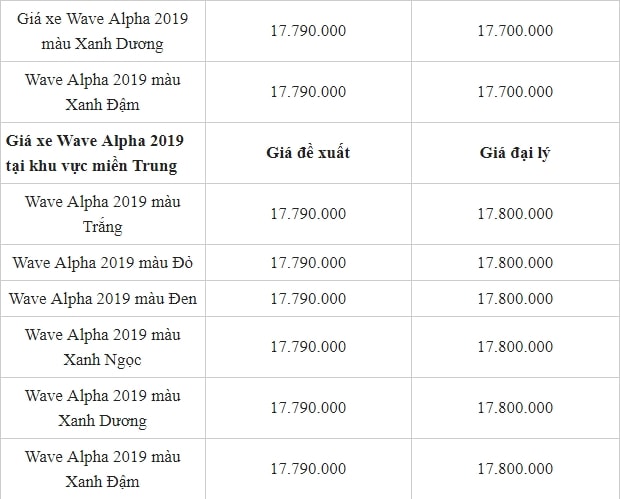This screenshot has width=622, height=499.
Task: Click dealer price 17.800.000 for màu Đỏ
Action: coord(515,263)
